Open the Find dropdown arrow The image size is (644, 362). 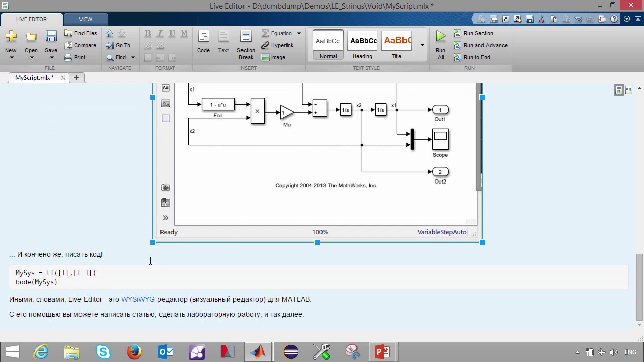pos(133,57)
